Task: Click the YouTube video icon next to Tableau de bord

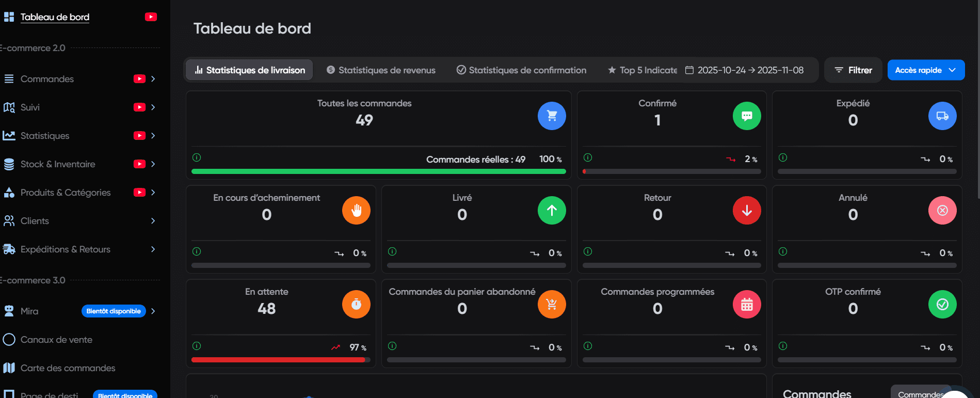Action: 151,17
